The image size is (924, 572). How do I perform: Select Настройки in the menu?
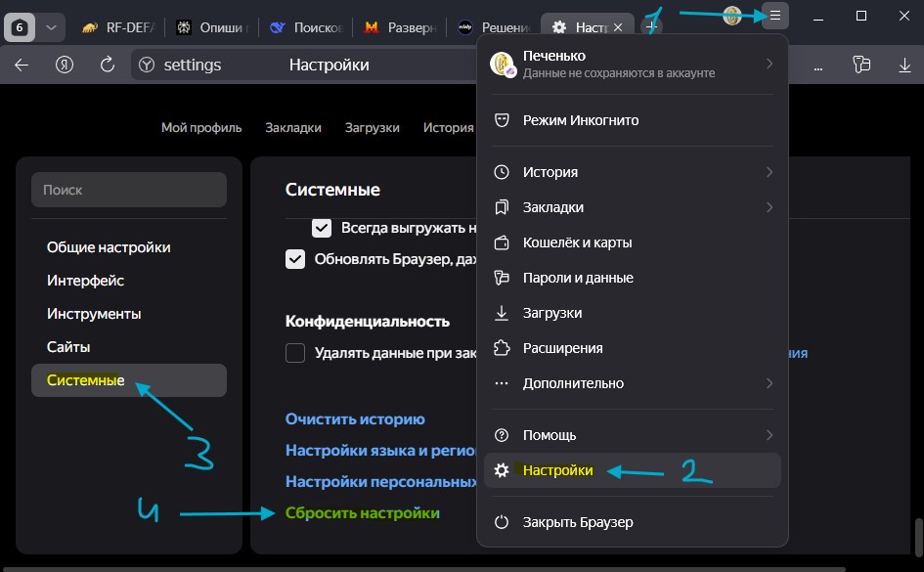tap(557, 470)
